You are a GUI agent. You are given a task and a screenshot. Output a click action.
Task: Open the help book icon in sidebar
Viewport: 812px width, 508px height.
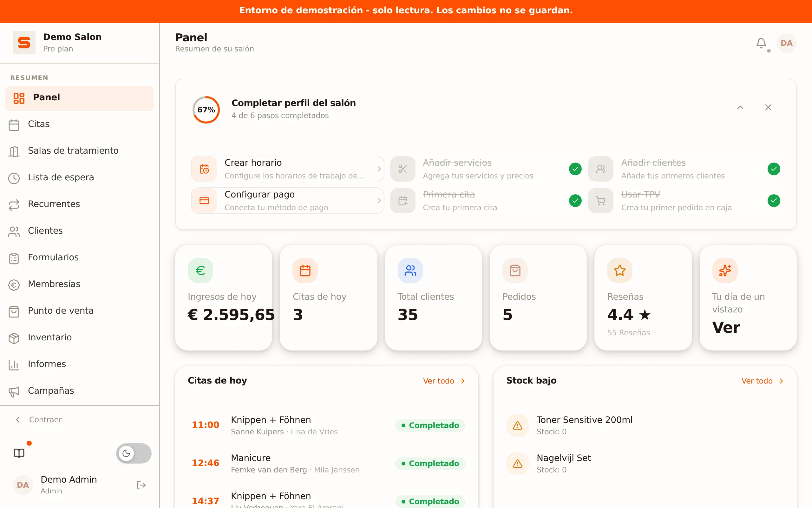pos(19,453)
